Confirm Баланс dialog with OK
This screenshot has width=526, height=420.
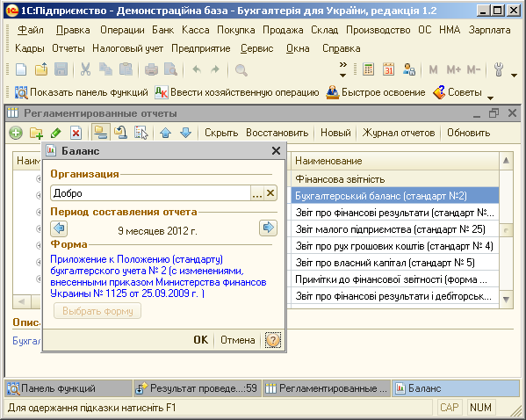(200, 340)
